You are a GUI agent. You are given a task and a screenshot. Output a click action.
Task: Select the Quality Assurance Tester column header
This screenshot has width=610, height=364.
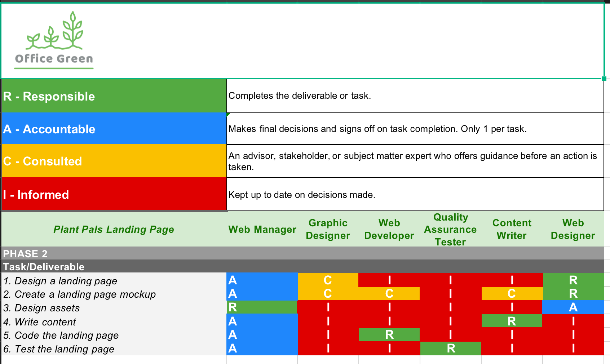[x=450, y=229]
